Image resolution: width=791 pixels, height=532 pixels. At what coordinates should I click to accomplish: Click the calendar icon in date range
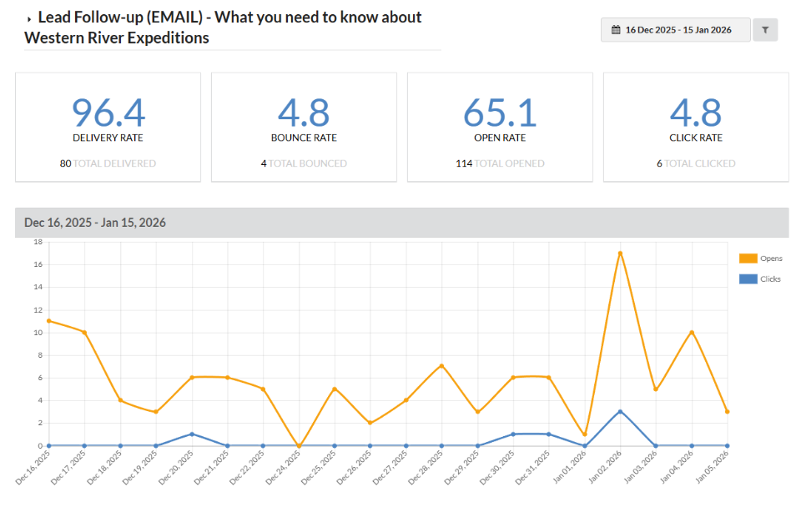pyautogui.click(x=616, y=30)
